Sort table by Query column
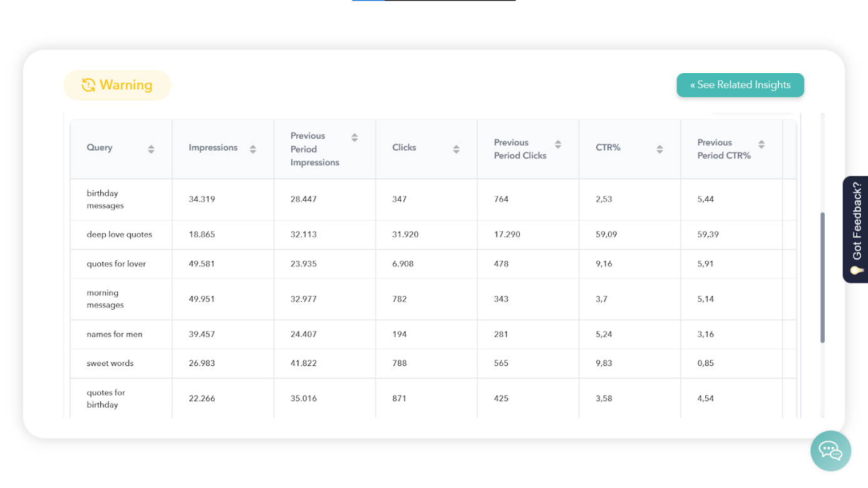Viewport: 868px width, 488px height. coord(151,149)
